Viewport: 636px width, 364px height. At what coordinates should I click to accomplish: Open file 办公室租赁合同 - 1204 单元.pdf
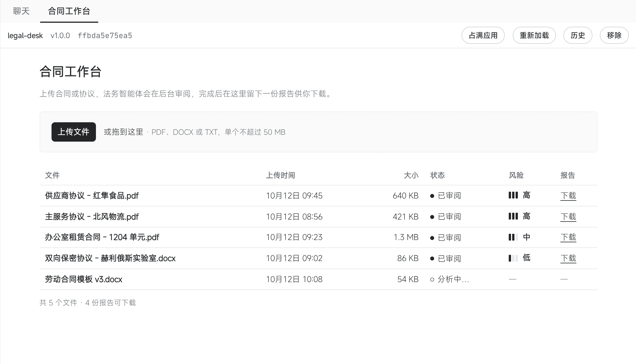tap(102, 237)
